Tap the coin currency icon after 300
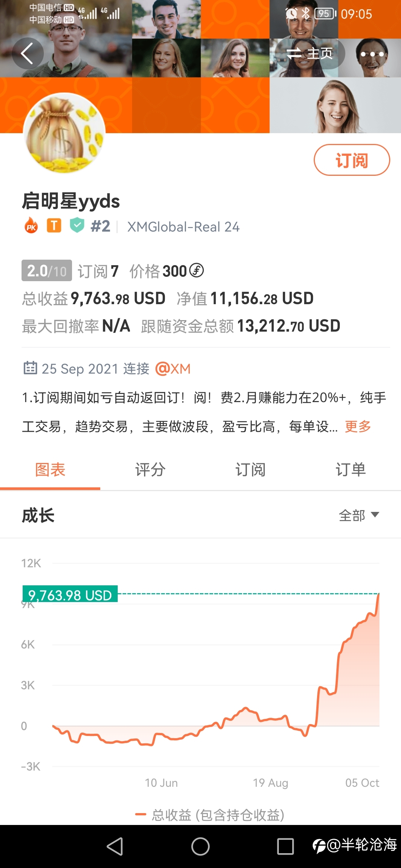 (x=196, y=270)
